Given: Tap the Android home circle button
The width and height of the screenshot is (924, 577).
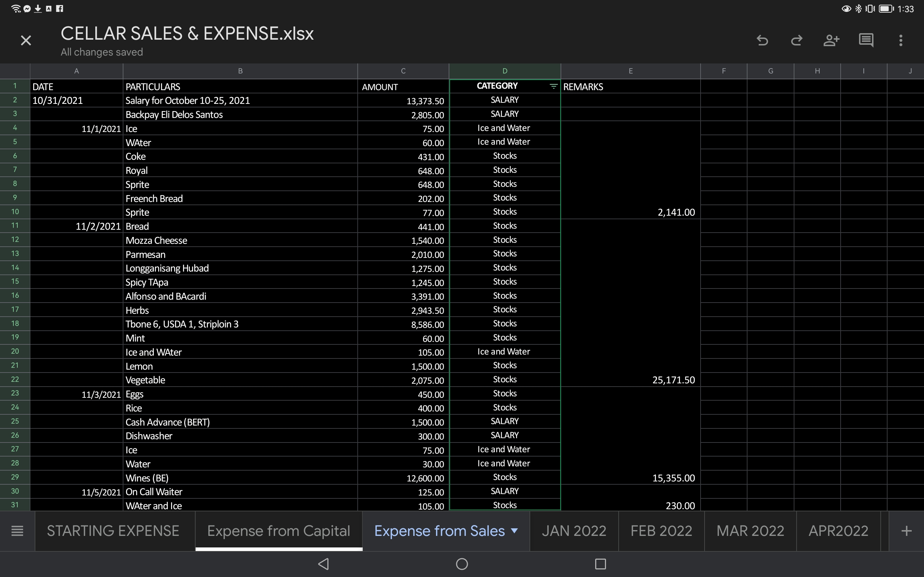Looking at the screenshot, I should pyautogui.click(x=462, y=564).
